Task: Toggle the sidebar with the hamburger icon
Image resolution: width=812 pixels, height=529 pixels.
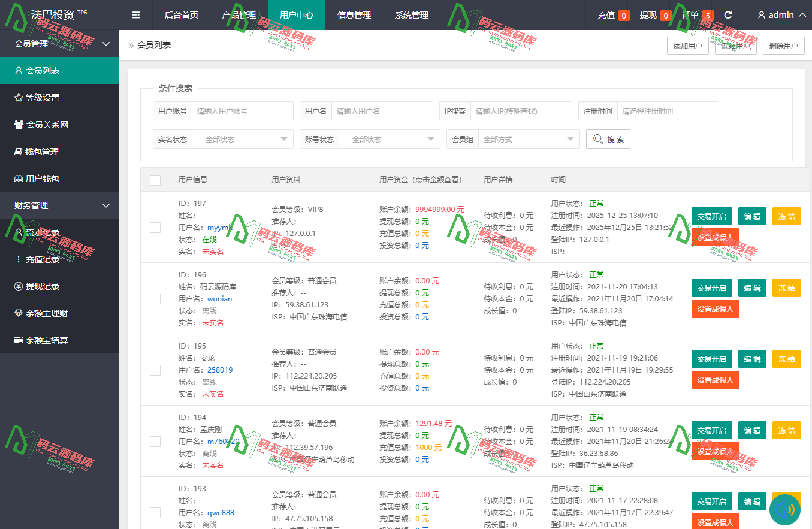Action: [x=136, y=16]
